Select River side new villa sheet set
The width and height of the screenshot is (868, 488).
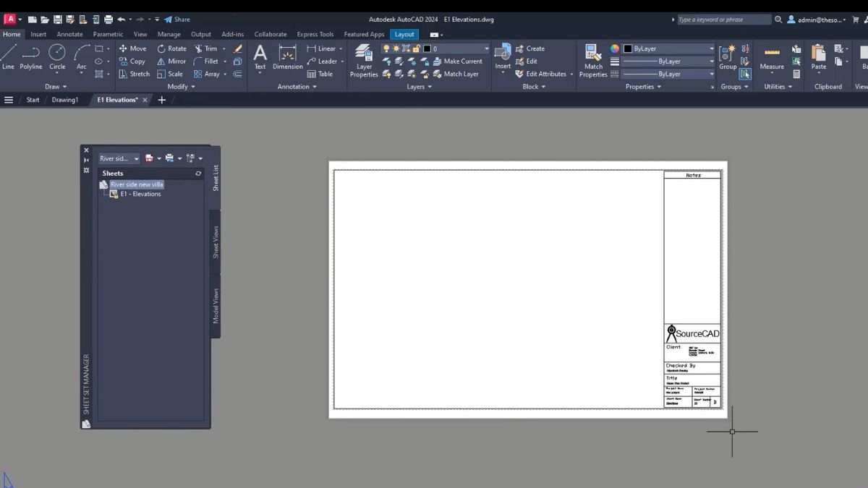(137, 184)
